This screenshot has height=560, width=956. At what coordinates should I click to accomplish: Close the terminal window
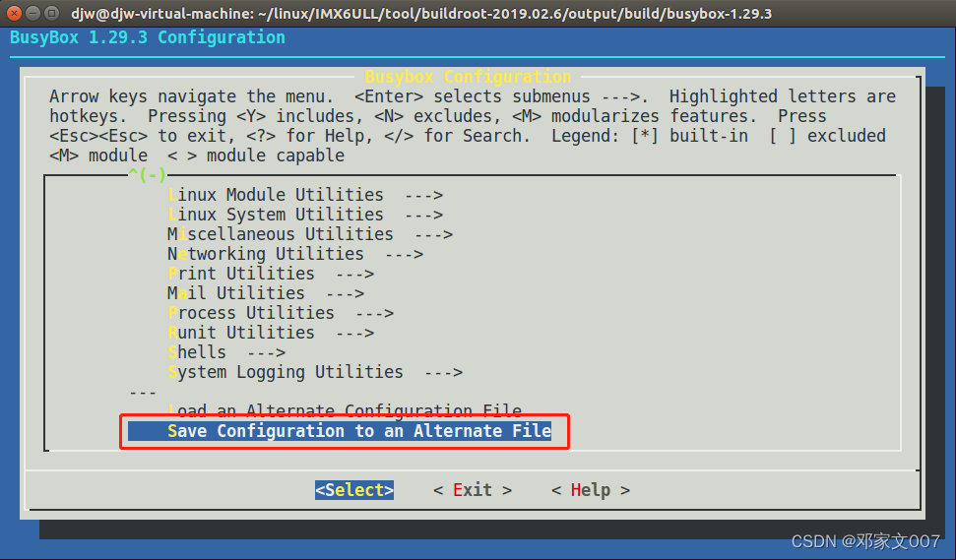(x=15, y=13)
